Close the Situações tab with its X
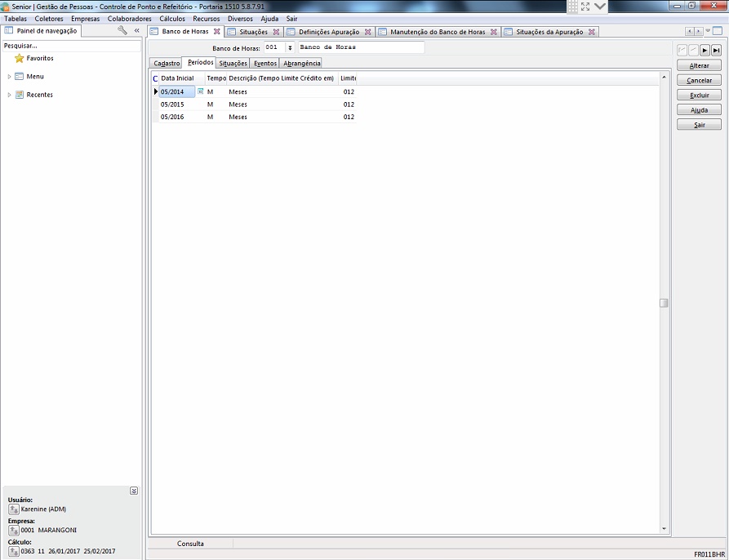 [276, 32]
